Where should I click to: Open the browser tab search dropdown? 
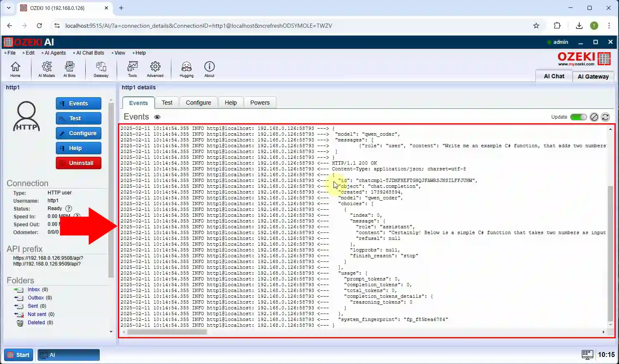(x=8, y=8)
